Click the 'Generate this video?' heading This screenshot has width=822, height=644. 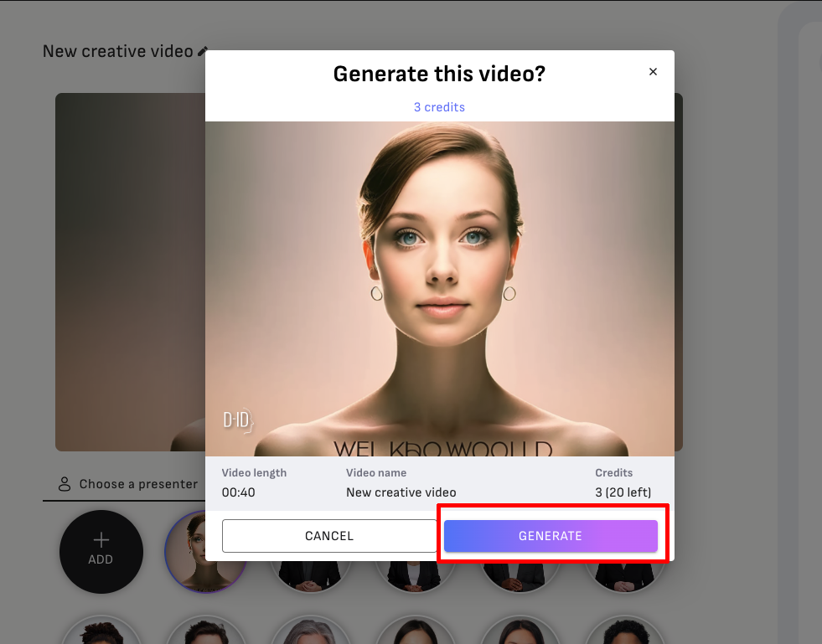439,74
